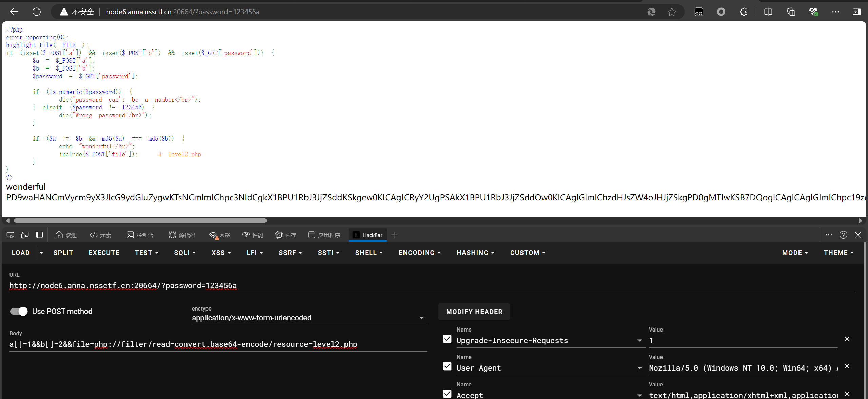
Task: Expand the enctype dropdown
Action: [x=421, y=318]
